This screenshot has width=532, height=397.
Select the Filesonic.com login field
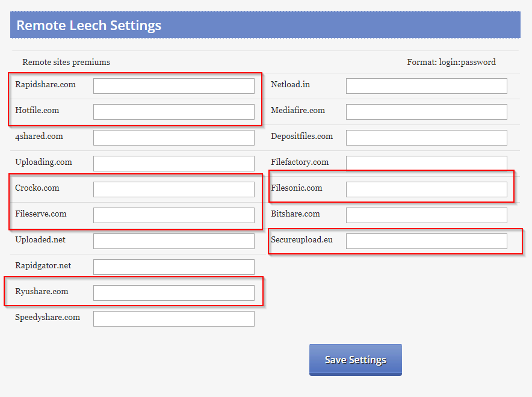click(427, 189)
